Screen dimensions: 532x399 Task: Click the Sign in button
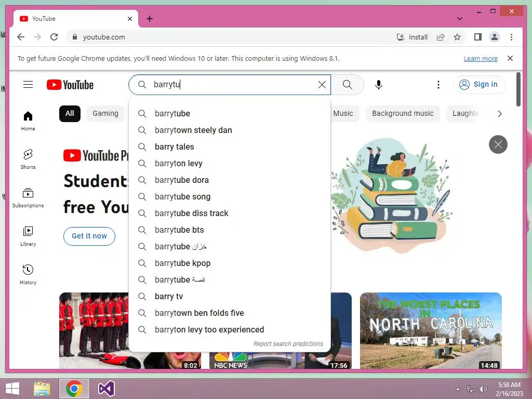click(x=479, y=85)
